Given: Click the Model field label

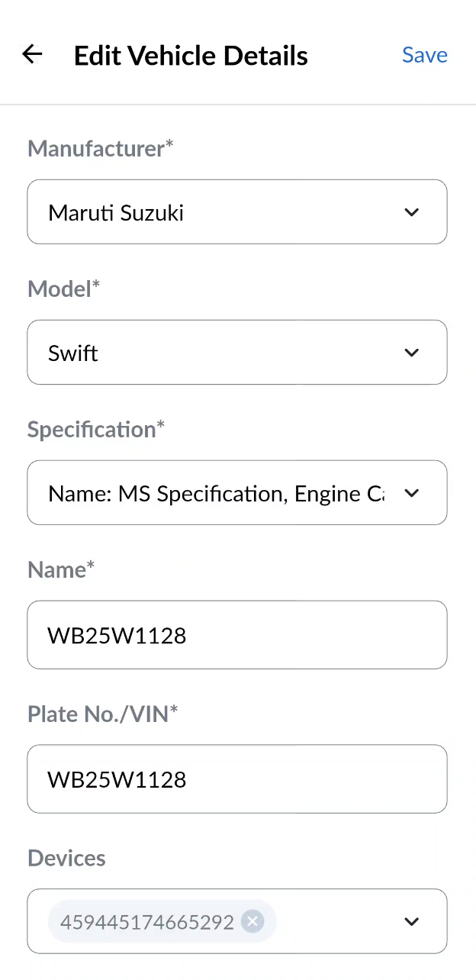Looking at the screenshot, I should (64, 289).
